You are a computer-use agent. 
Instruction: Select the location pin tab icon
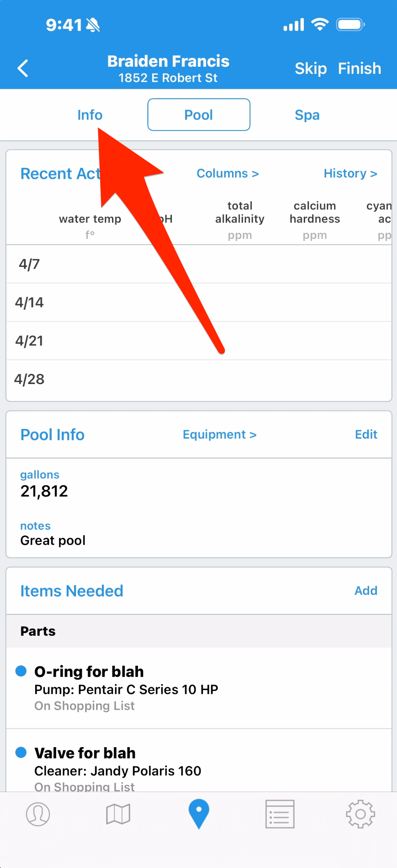(199, 814)
